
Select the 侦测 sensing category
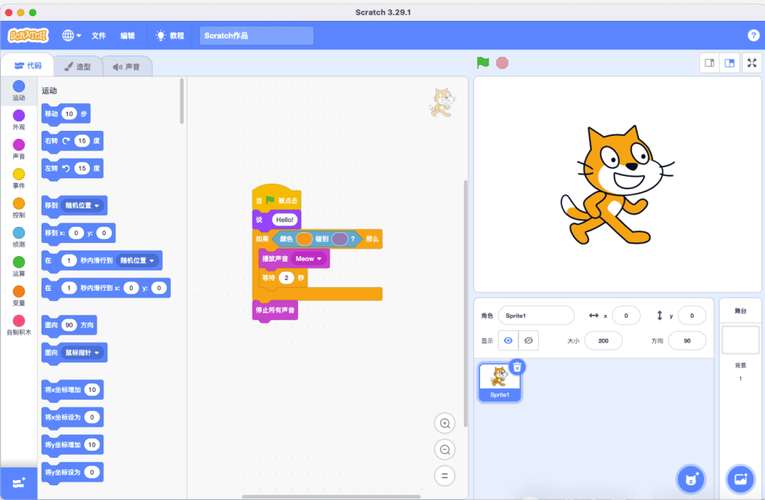point(19,237)
